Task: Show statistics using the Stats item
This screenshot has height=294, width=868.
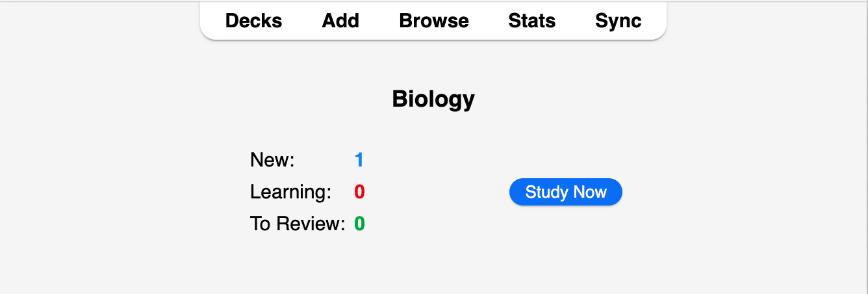Action: pyautogui.click(x=531, y=21)
